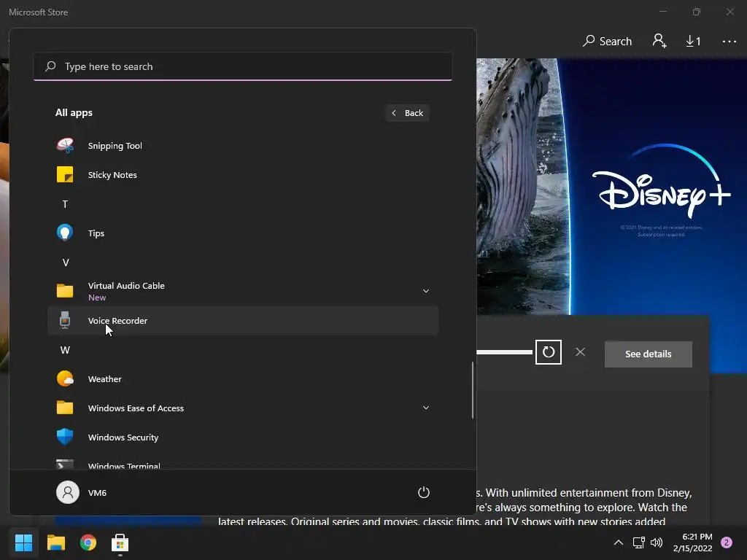Click the VM6 user avatar icon
The height and width of the screenshot is (560, 747).
coord(68,492)
